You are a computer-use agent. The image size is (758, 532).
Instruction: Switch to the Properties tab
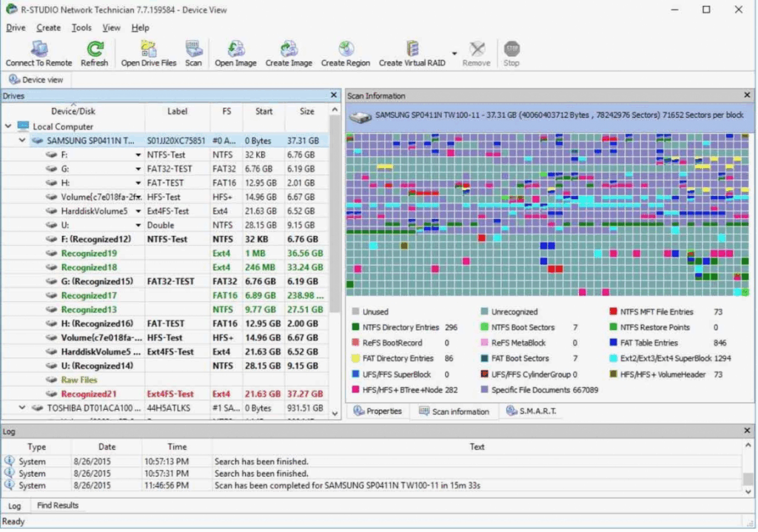pyautogui.click(x=378, y=411)
